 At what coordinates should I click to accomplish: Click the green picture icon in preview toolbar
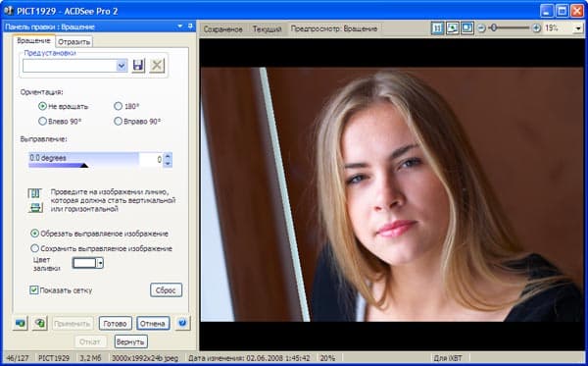(x=452, y=28)
